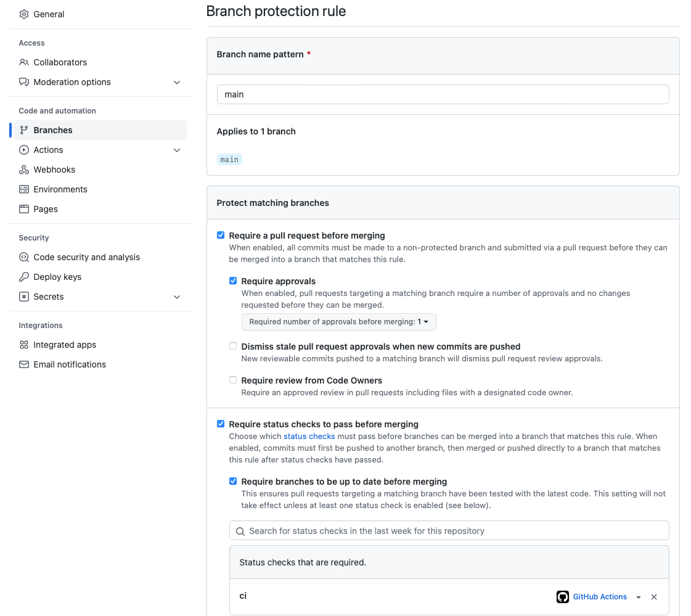Image resolution: width=691 pixels, height=616 pixels.
Task: Select the Branches icon in the sidebar
Action: click(x=23, y=130)
